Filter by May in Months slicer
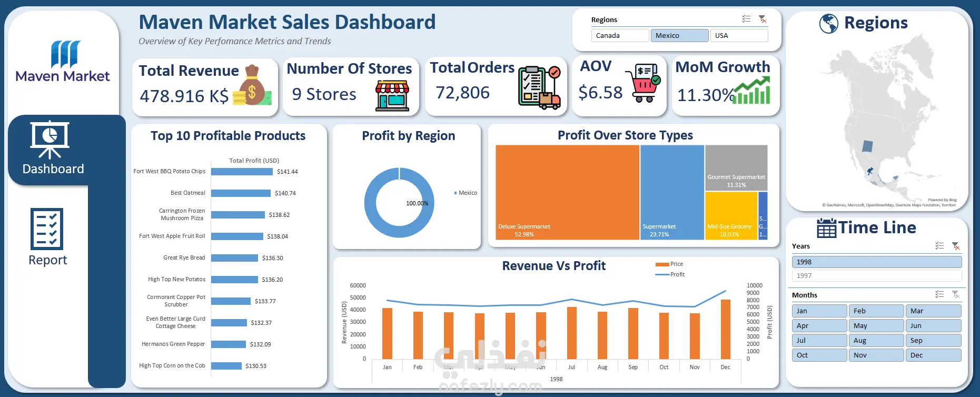 tap(876, 325)
